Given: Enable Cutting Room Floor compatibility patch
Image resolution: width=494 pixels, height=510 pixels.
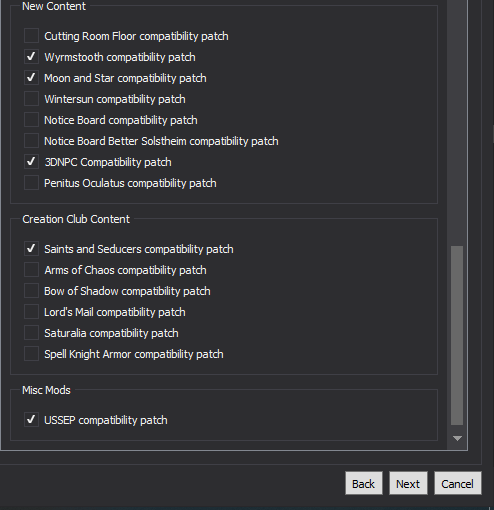Looking at the screenshot, I should (x=31, y=36).
